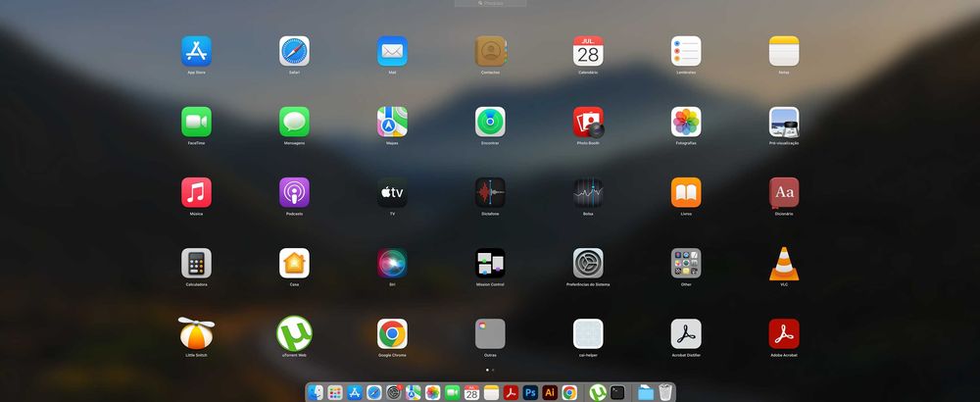Launch VLC media player

pyautogui.click(x=784, y=263)
